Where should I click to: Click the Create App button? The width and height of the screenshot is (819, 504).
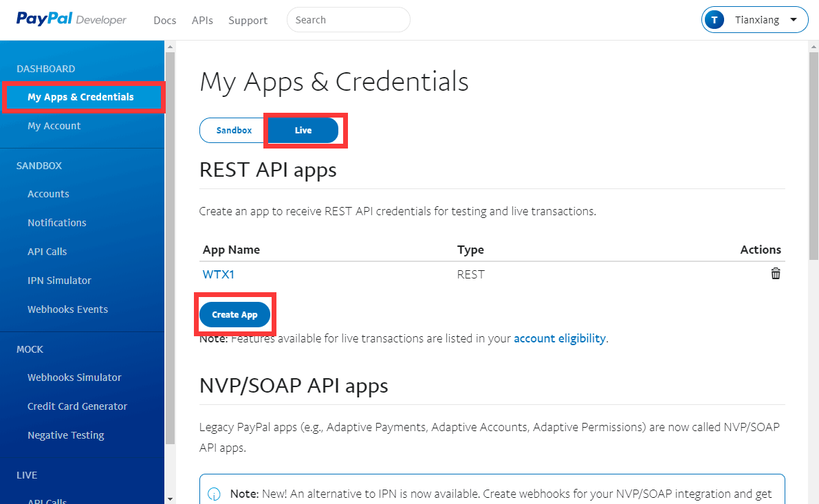234,314
